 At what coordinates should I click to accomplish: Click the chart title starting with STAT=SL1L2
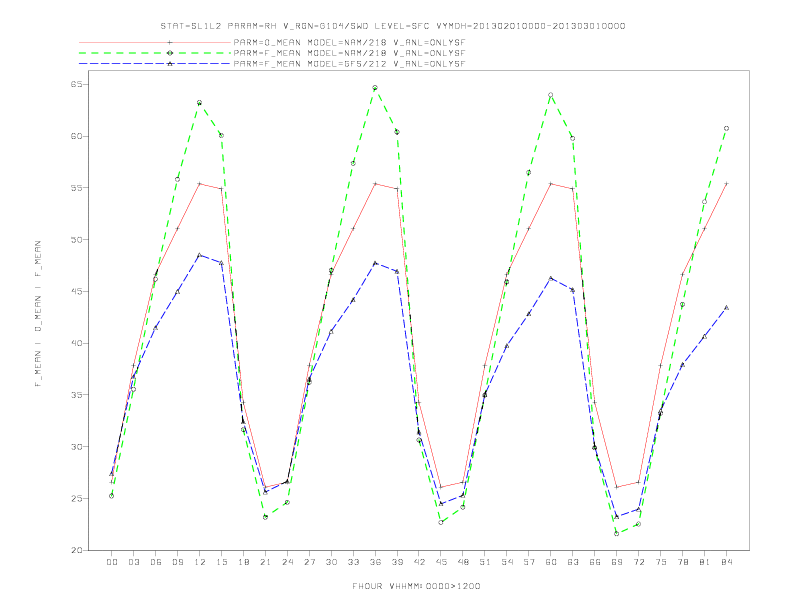pyautogui.click(x=393, y=26)
